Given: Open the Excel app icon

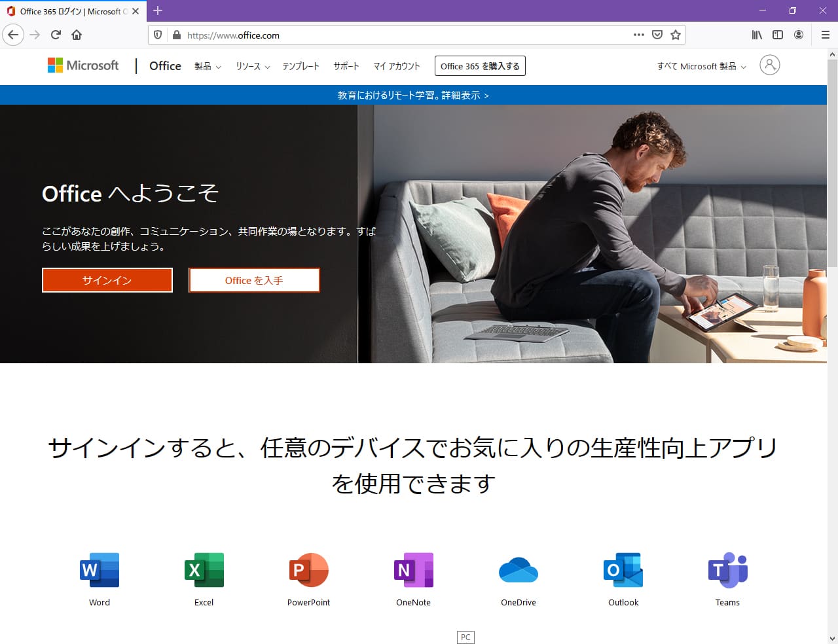Looking at the screenshot, I should pos(204,570).
